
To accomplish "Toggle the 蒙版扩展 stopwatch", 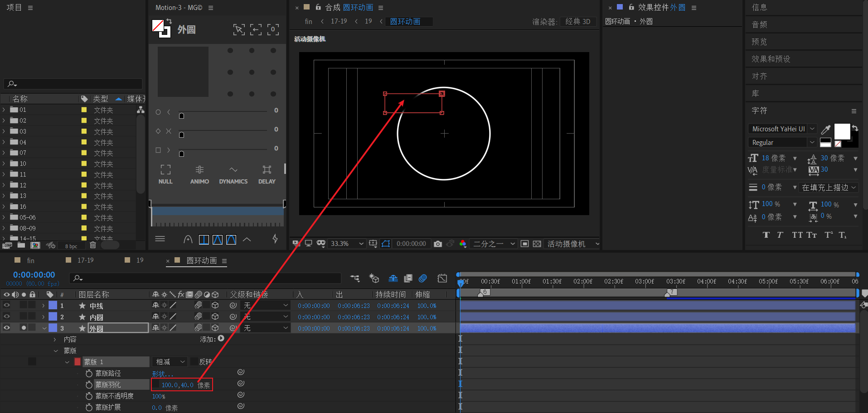I will click(x=89, y=407).
